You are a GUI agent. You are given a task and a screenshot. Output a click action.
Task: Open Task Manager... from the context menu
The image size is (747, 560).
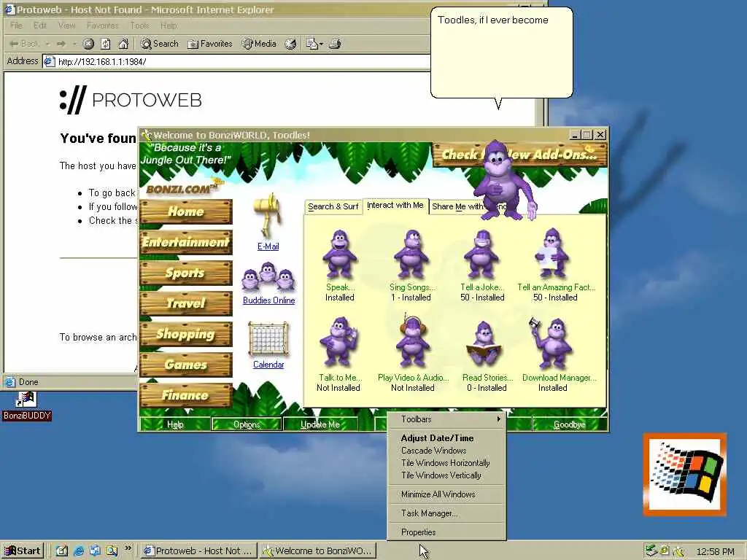pos(446,513)
